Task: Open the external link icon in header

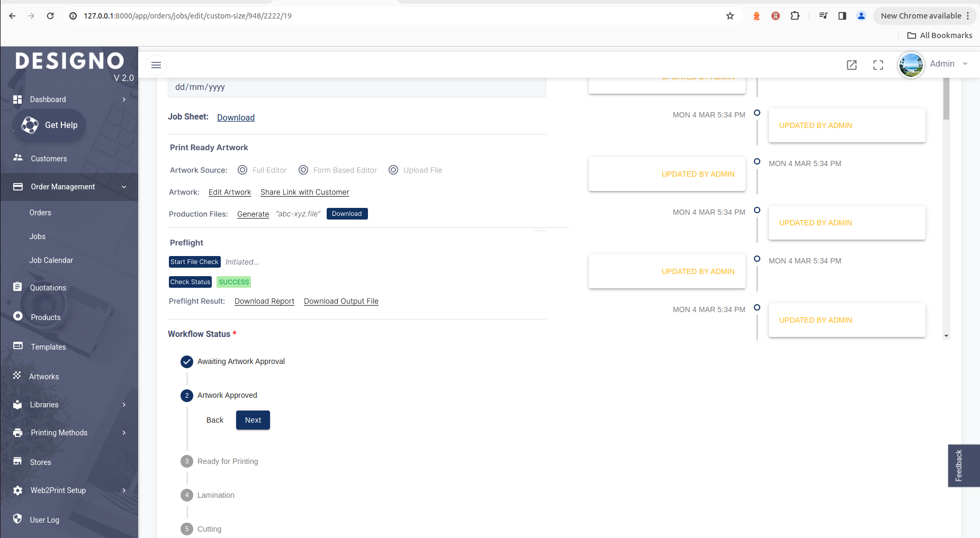Action: [x=852, y=65]
